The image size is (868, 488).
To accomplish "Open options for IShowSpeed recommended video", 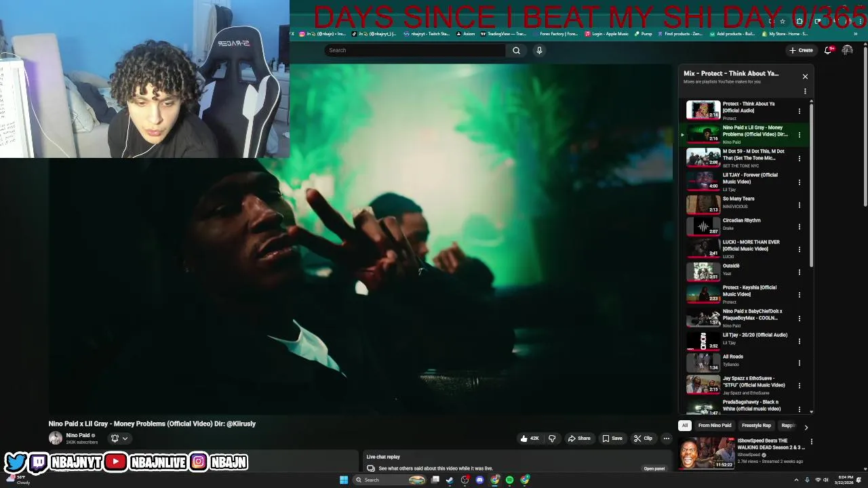I will click(x=811, y=442).
